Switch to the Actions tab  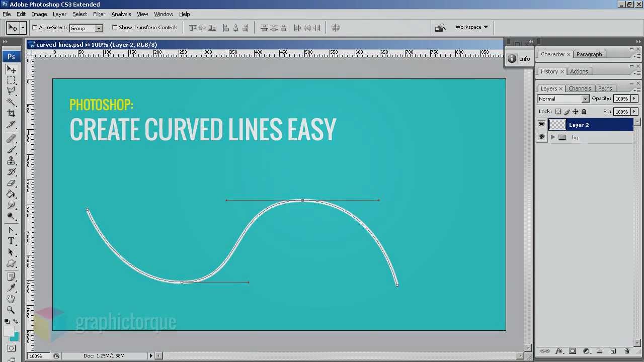point(579,71)
